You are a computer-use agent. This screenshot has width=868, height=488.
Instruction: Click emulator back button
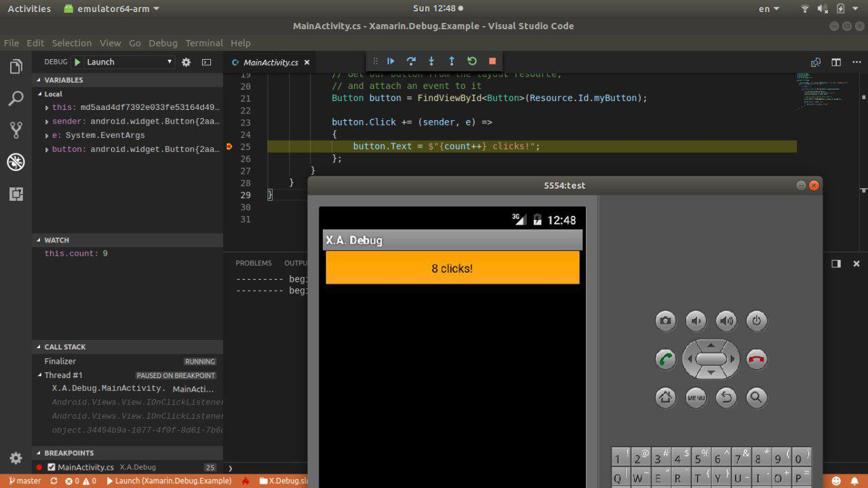(726, 397)
